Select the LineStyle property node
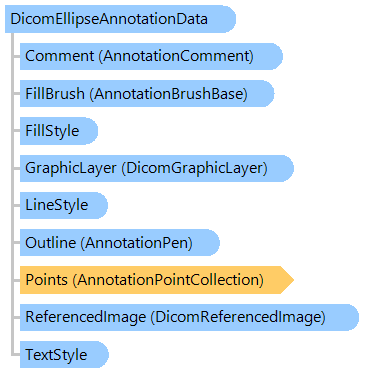The height and width of the screenshot is (372, 377). coord(64,205)
